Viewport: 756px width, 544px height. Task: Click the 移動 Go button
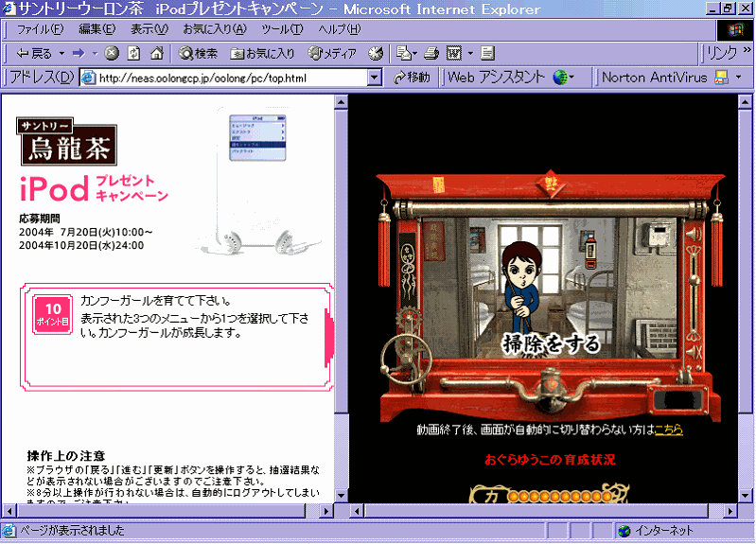click(412, 78)
